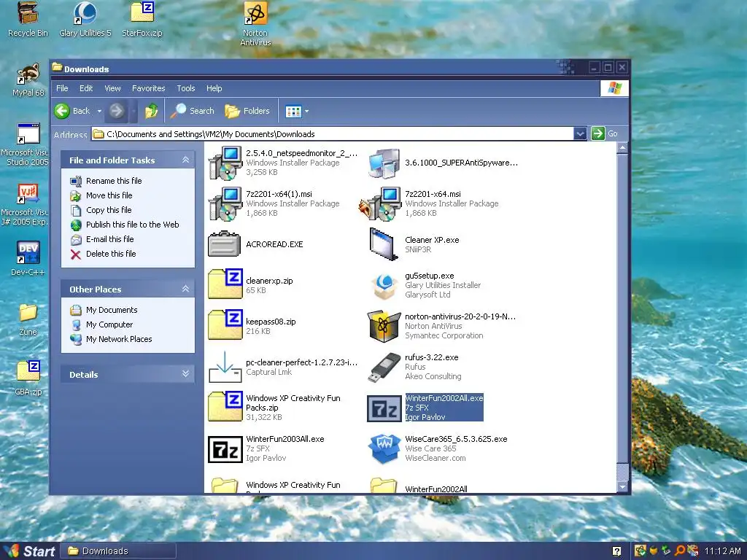Click the Go button

(x=605, y=134)
